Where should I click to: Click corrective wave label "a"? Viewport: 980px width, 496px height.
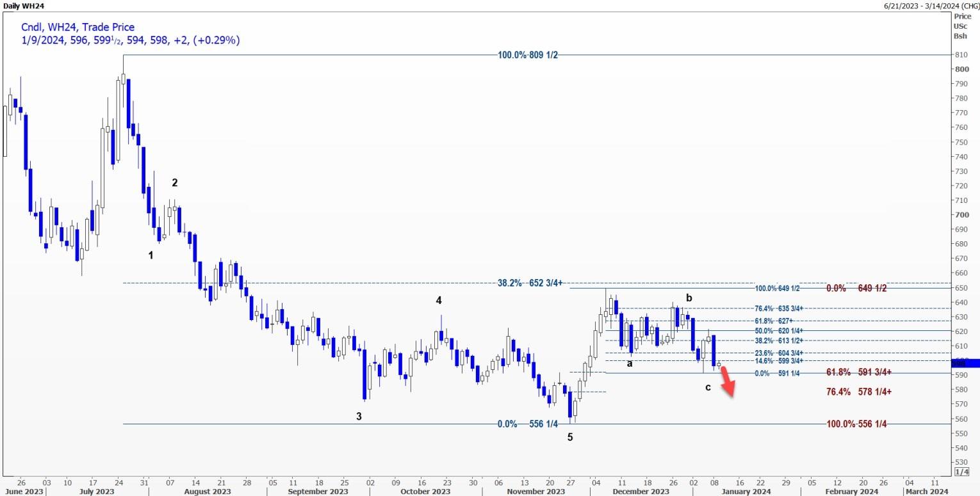point(630,364)
